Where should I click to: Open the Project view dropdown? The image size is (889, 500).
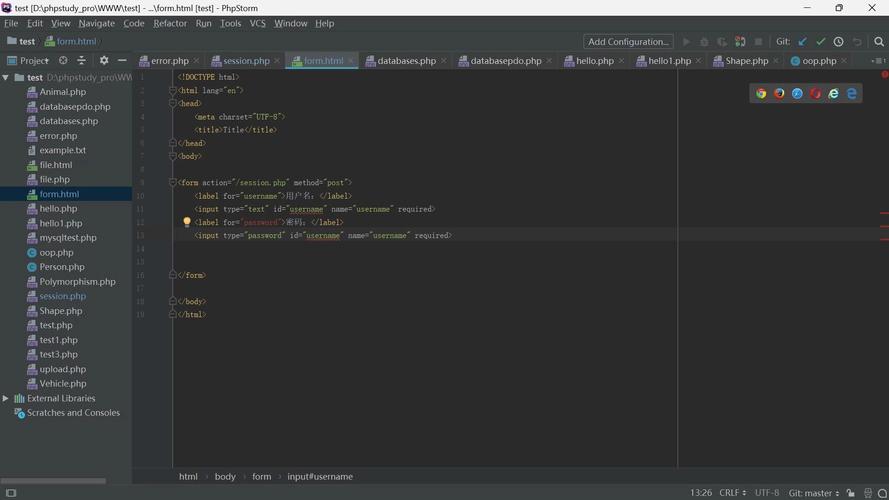[x=28, y=60]
